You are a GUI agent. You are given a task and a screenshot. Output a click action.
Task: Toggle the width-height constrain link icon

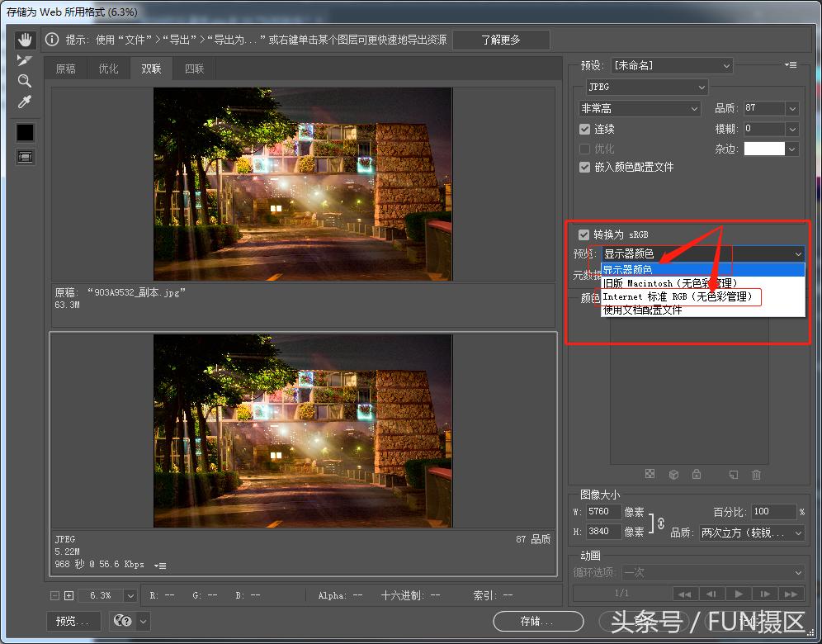(x=660, y=523)
